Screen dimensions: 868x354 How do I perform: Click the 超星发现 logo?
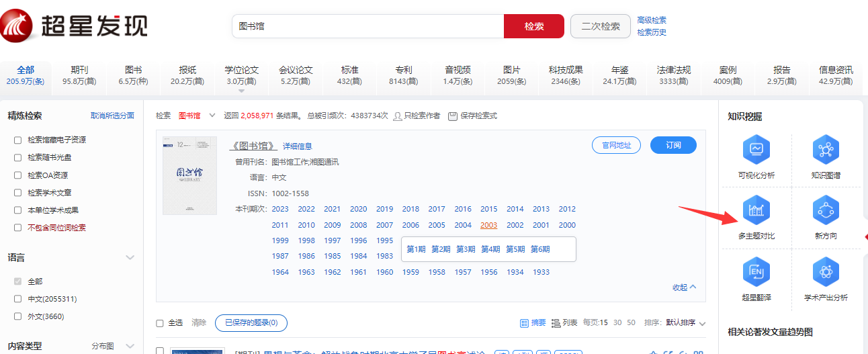click(74, 27)
